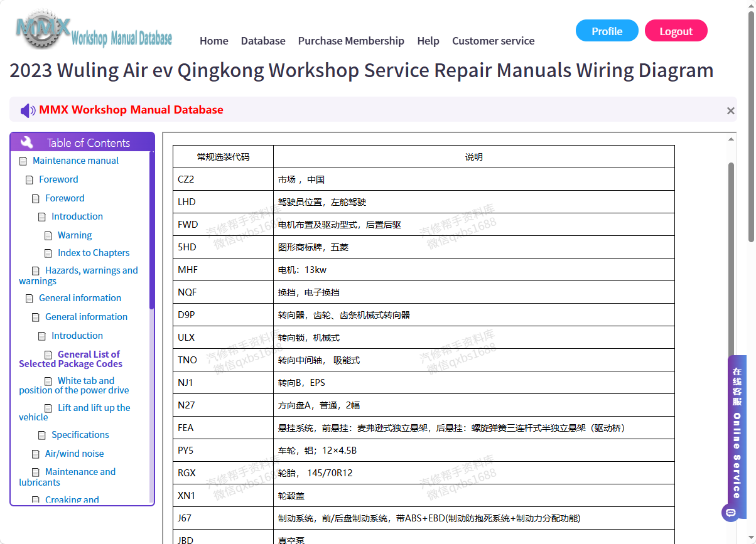This screenshot has width=756, height=544.
Task: Click the N27 code cell
Action: 223,405
